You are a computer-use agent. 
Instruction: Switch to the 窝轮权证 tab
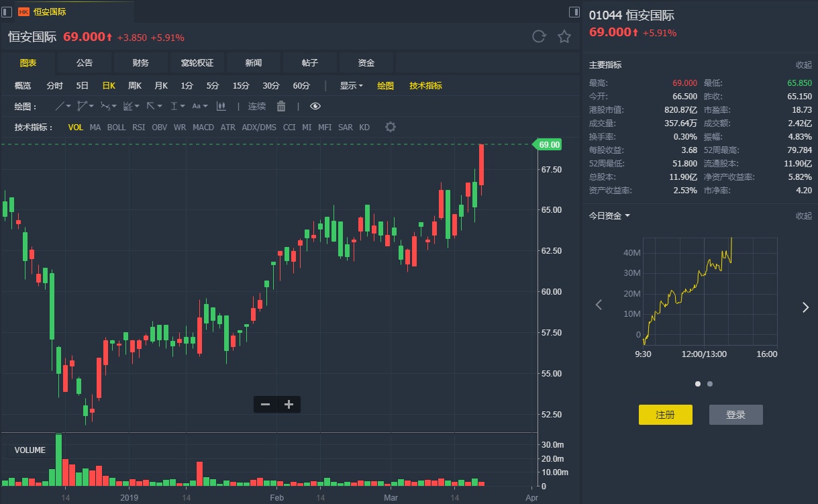click(197, 62)
